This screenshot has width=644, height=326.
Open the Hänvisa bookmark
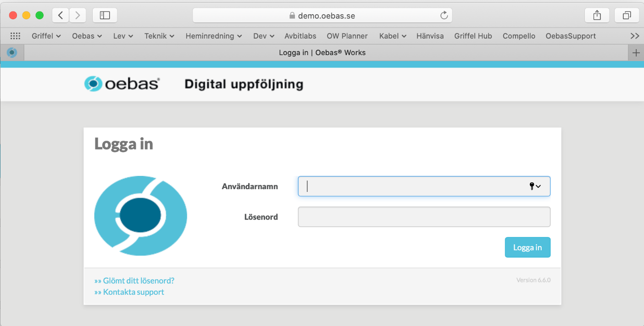[x=430, y=36]
